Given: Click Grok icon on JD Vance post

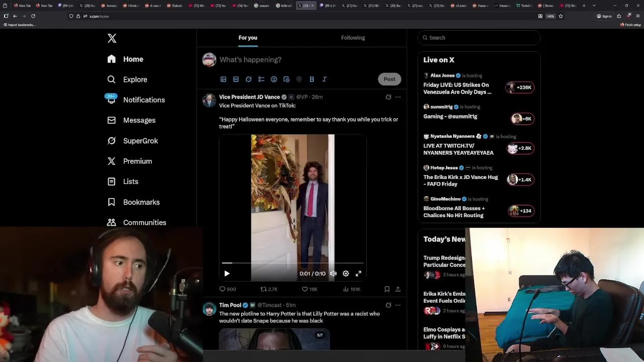Looking at the screenshot, I should (x=388, y=97).
